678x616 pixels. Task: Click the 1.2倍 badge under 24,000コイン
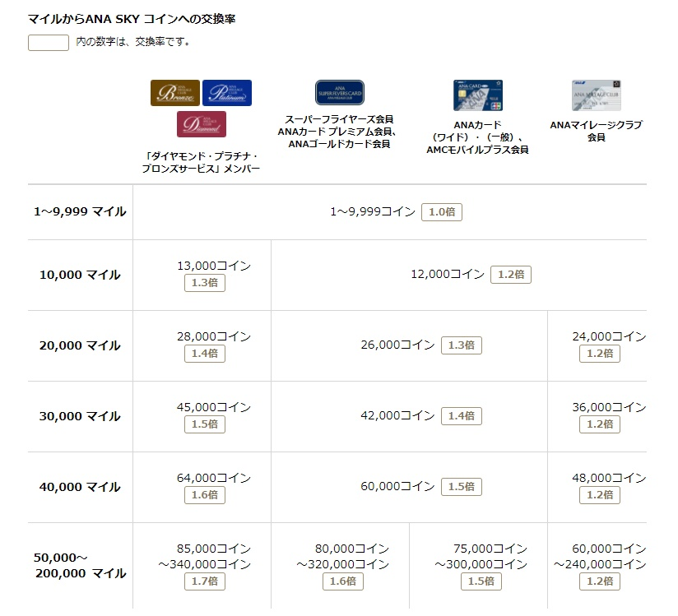click(x=600, y=354)
